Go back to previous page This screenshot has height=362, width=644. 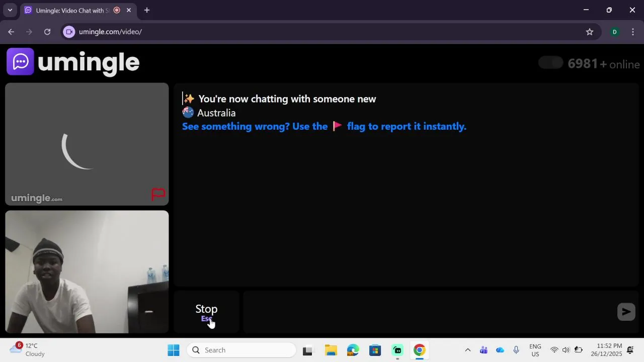click(x=11, y=32)
